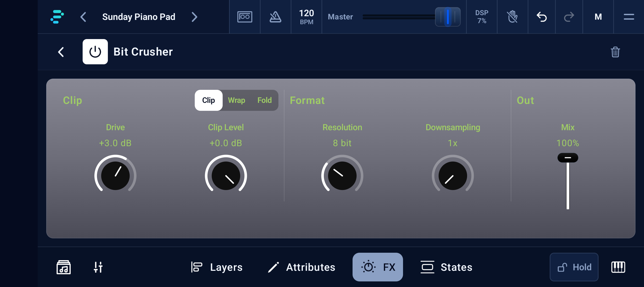Viewport: 644px width, 287px height.
Task: Adjust the Master volume slider
Action: click(x=448, y=17)
